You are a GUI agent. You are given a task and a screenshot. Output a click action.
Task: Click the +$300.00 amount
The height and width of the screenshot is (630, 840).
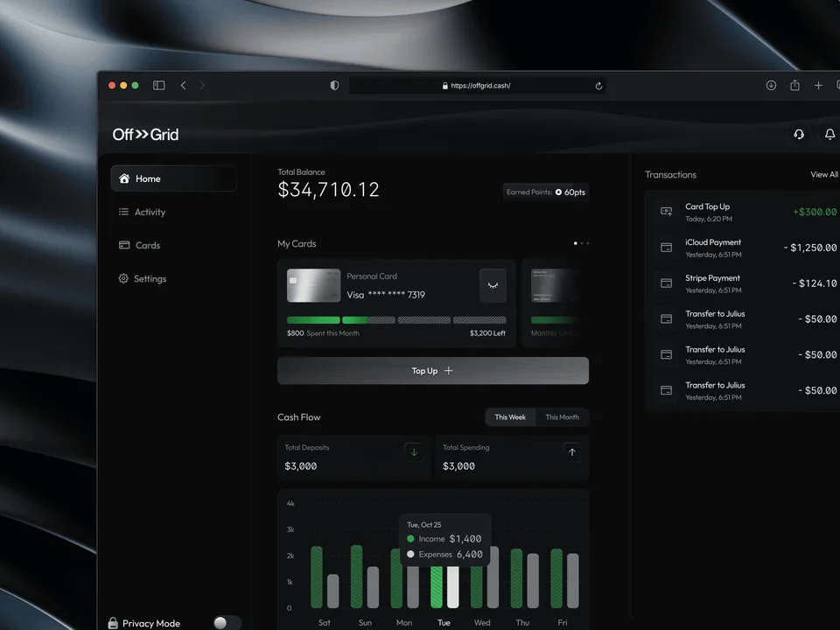[815, 212]
